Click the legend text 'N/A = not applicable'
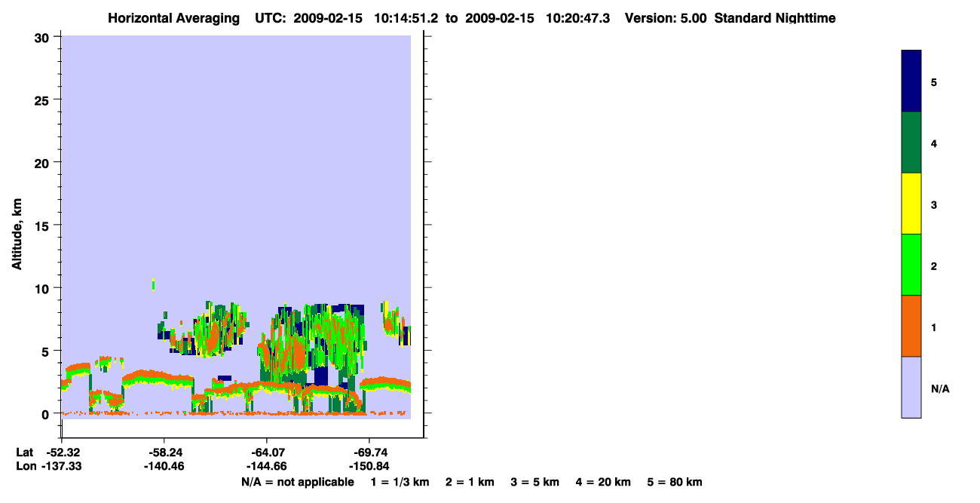 [297, 483]
